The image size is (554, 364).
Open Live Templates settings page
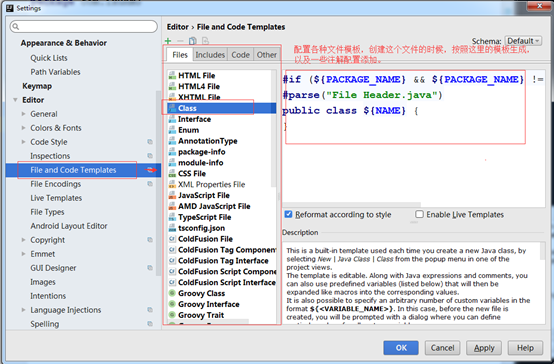click(56, 198)
